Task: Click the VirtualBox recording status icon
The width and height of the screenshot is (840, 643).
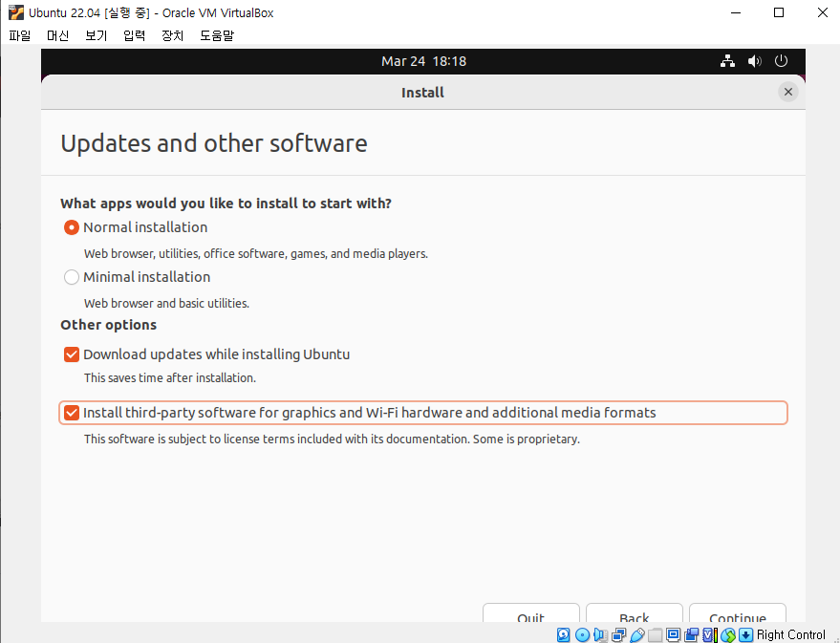Action: [x=692, y=635]
